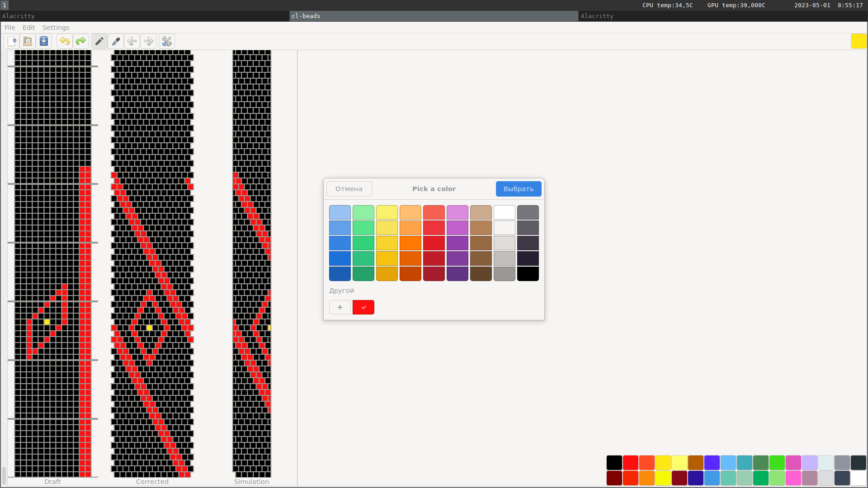
Task: Click the yellow current color indicator
Action: coord(859,41)
